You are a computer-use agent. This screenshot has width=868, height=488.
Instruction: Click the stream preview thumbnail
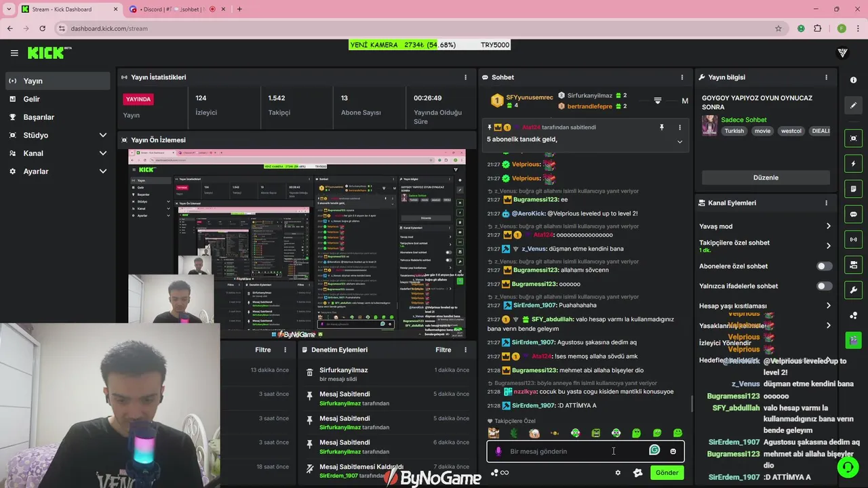pyautogui.click(x=297, y=244)
